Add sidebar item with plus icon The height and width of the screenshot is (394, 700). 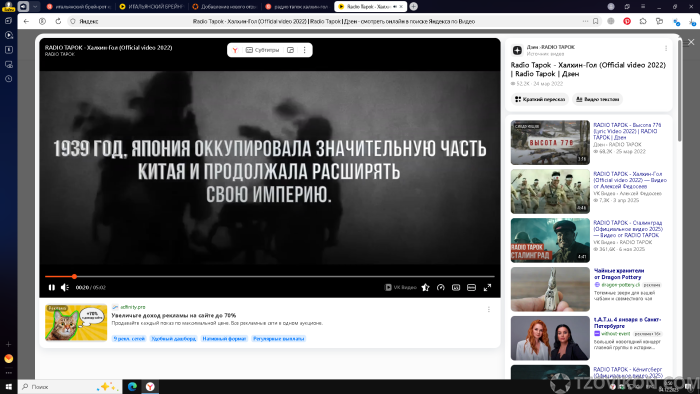pyautogui.click(x=8, y=344)
